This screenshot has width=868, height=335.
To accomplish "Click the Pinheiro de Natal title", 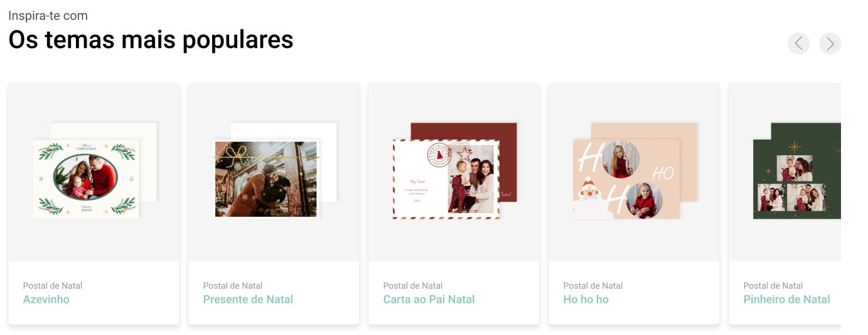I will [x=786, y=299].
